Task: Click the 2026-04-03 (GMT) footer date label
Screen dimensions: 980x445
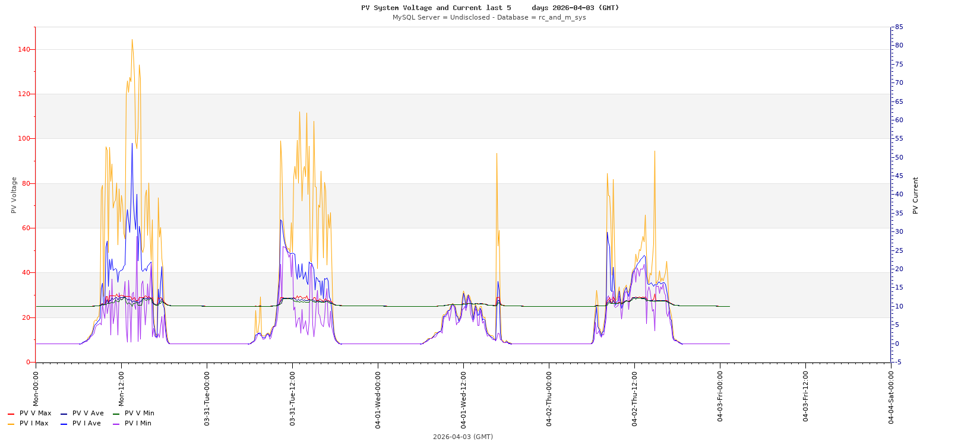Action: tap(463, 437)
